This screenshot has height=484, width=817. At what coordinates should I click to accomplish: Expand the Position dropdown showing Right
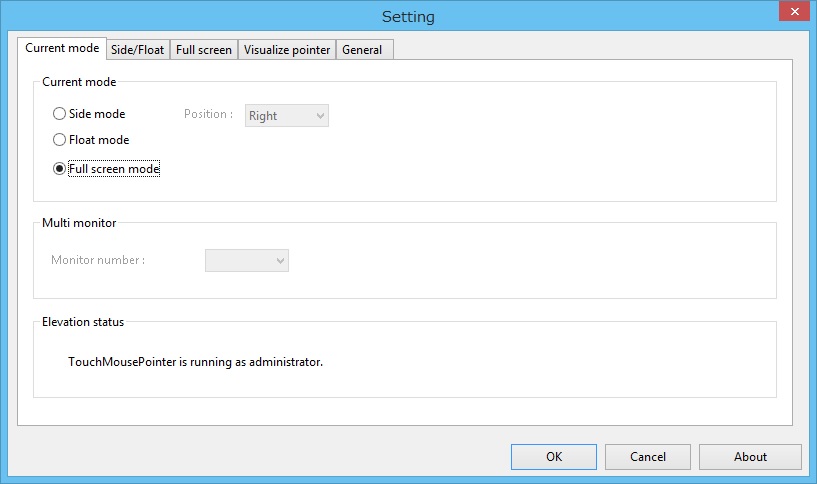[x=287, y=116]
